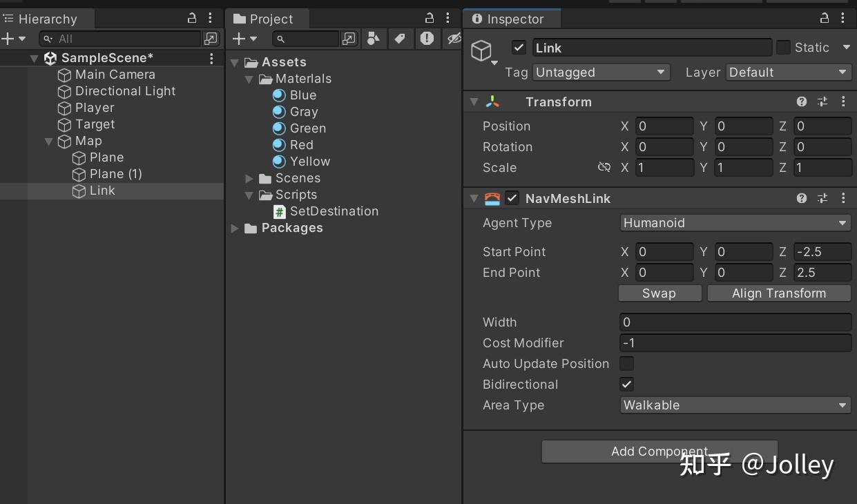
Task: Open the Agent Type dropdown
Action: pyautogui.click(x=735, y=223)
